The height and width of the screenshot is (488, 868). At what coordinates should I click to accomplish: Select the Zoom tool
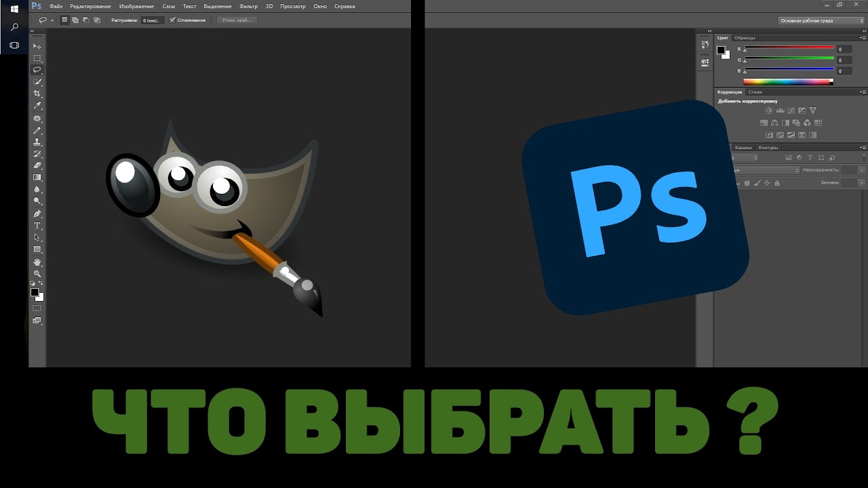tap(37, 273)
